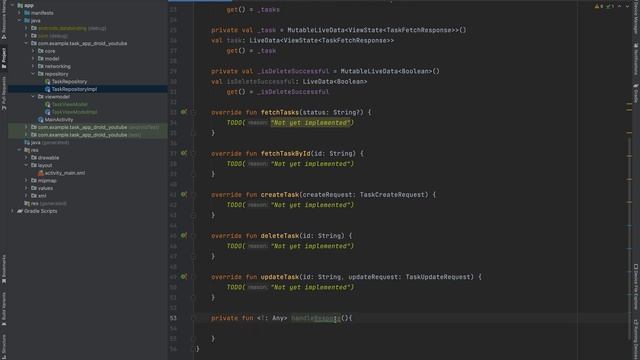Image resolution: width=640 pixels, height=360 pixels.
Task: Click the highlighted "Not yet implemented" string in fetchTasks
Action: [310, 122]
